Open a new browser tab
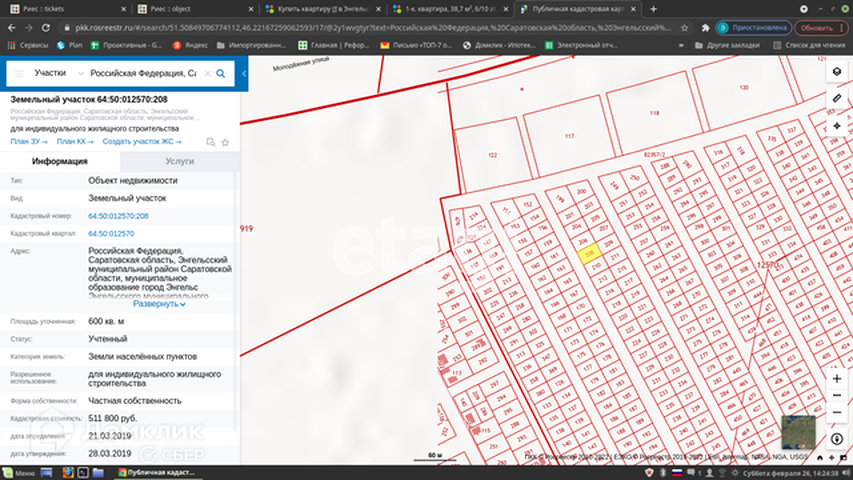The image size is (853, 480). pos(653,9)
